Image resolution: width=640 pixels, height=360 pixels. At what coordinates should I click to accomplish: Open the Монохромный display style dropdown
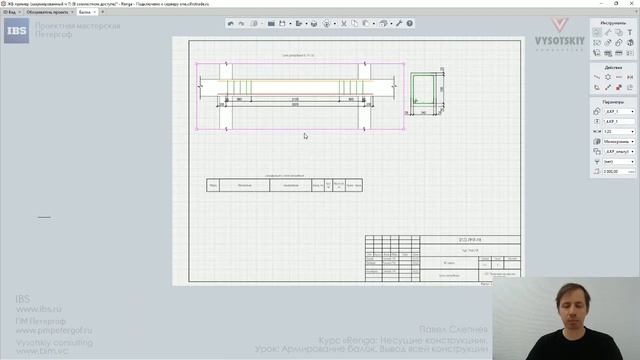pyautogui.click(x=619, y=141)
